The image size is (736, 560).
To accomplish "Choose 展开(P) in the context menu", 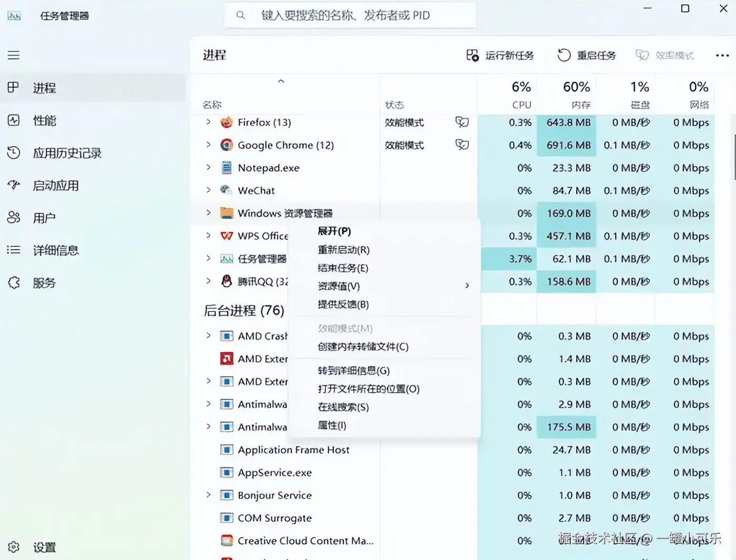I will [334, 231].
